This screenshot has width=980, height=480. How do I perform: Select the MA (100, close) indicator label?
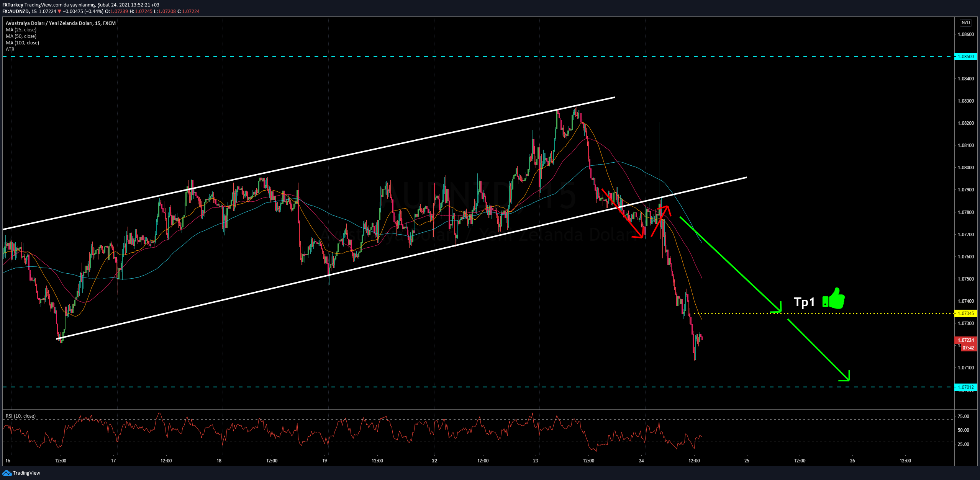tap(22, 42)
